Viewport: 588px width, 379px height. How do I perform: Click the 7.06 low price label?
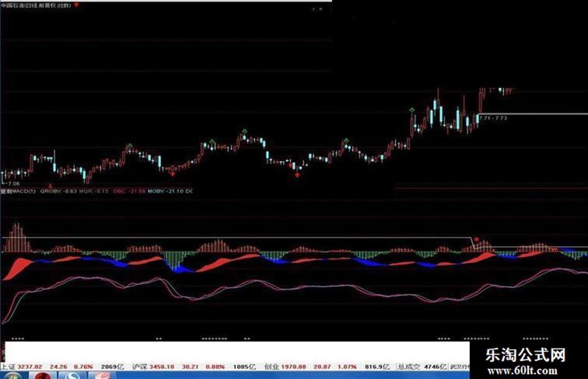[x=14, y=184]
